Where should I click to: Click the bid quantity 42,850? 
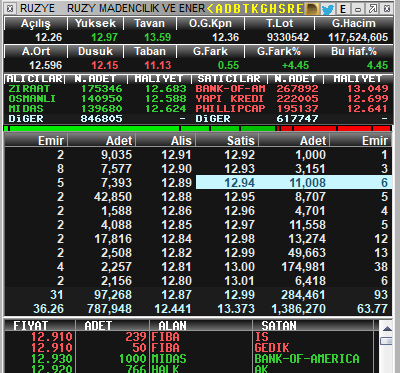click(x=113, y=197)
